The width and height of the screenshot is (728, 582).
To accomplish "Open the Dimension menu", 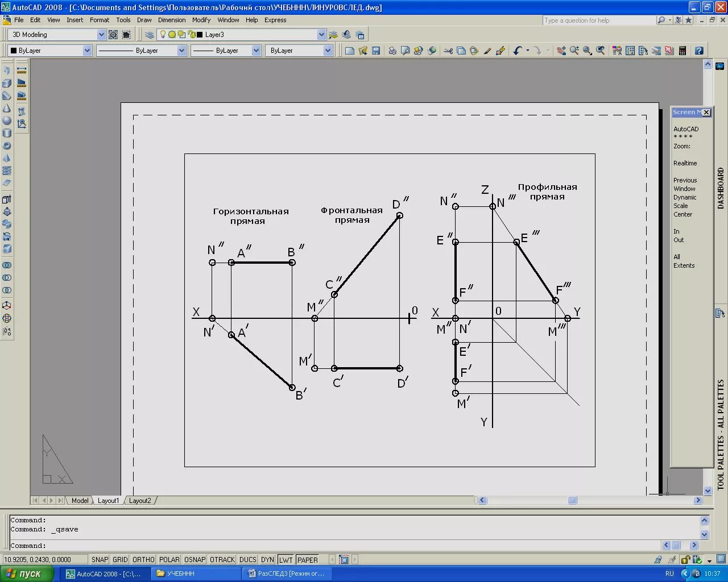I will (172, 20).
